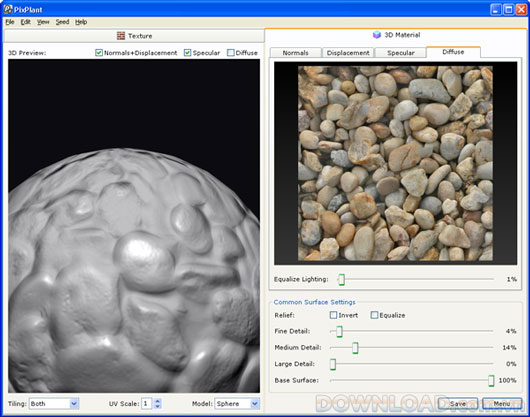This screenshot has width=530, height=417.
Task: Click the brick Texture panel icon
Action: pos(121,35)
